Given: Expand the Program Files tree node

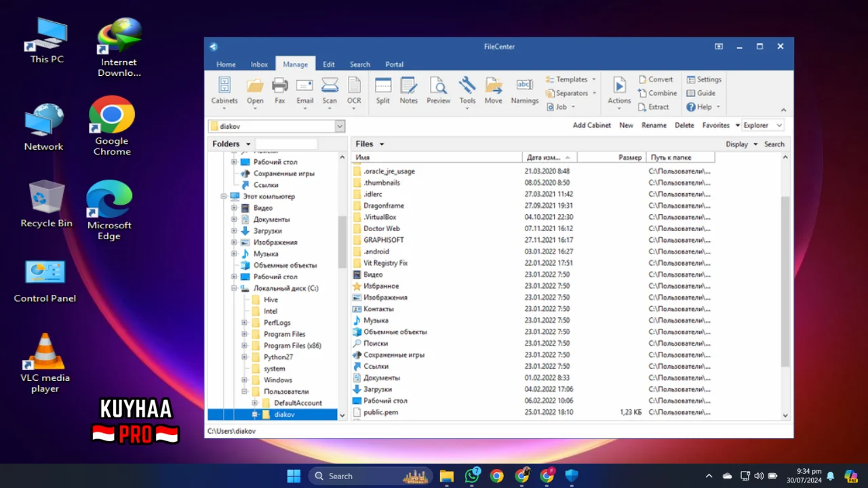Looking at the screenshot, I should 244,334.
